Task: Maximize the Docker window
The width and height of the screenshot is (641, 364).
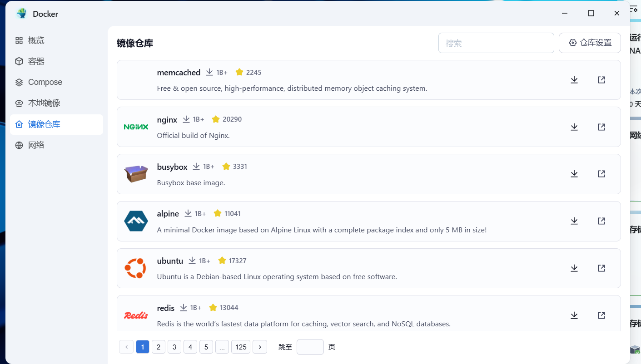Action: (591, 13)
